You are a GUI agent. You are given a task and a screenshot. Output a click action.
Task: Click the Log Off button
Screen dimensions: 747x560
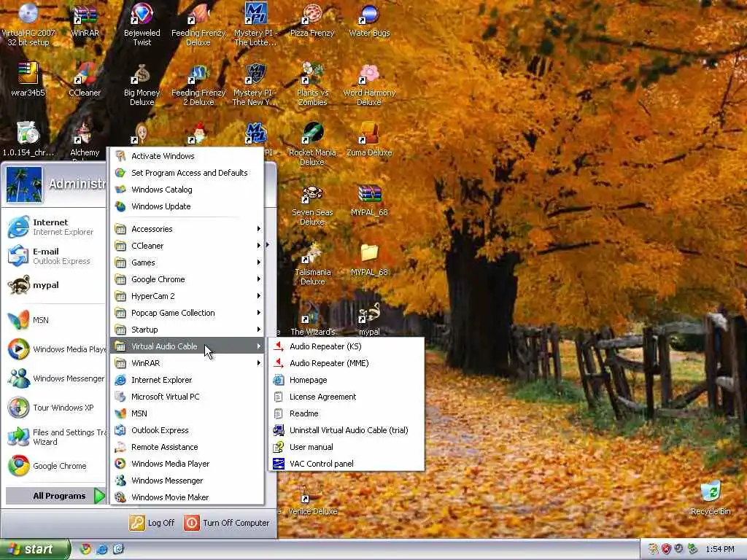pyautogui.click(x=152, y=523)
